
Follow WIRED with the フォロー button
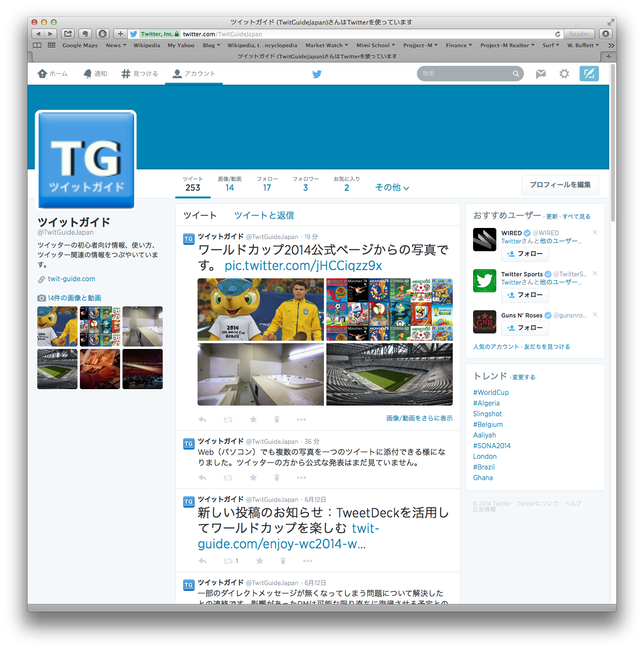coord(525,254)
